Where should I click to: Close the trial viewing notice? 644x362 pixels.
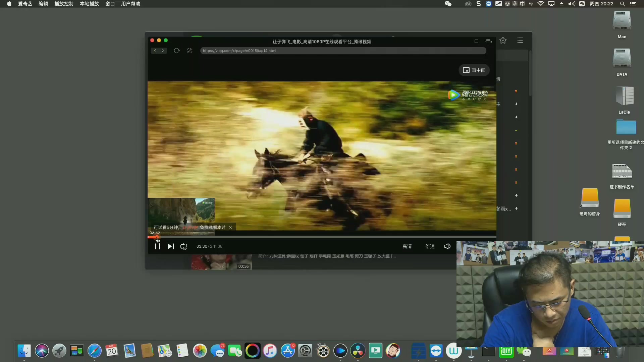pos(230,227)
